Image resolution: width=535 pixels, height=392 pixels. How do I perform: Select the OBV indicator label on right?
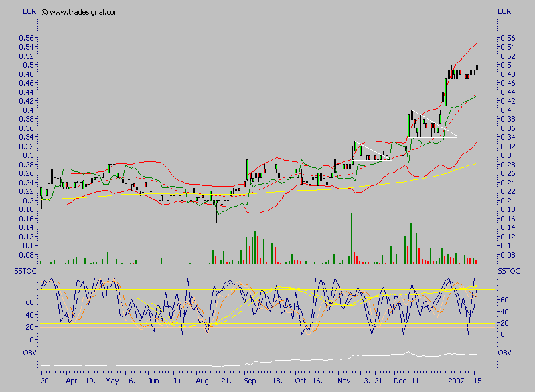pos(505,352)
